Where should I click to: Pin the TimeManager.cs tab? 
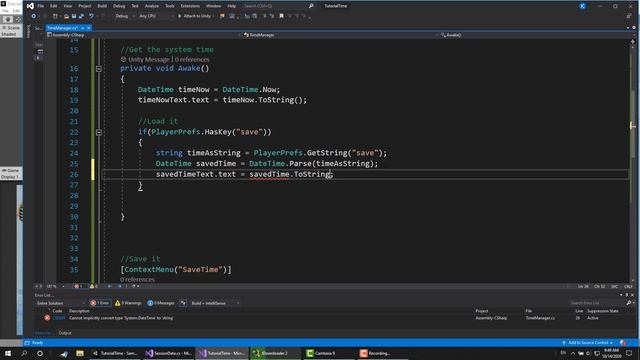point(82,28)
